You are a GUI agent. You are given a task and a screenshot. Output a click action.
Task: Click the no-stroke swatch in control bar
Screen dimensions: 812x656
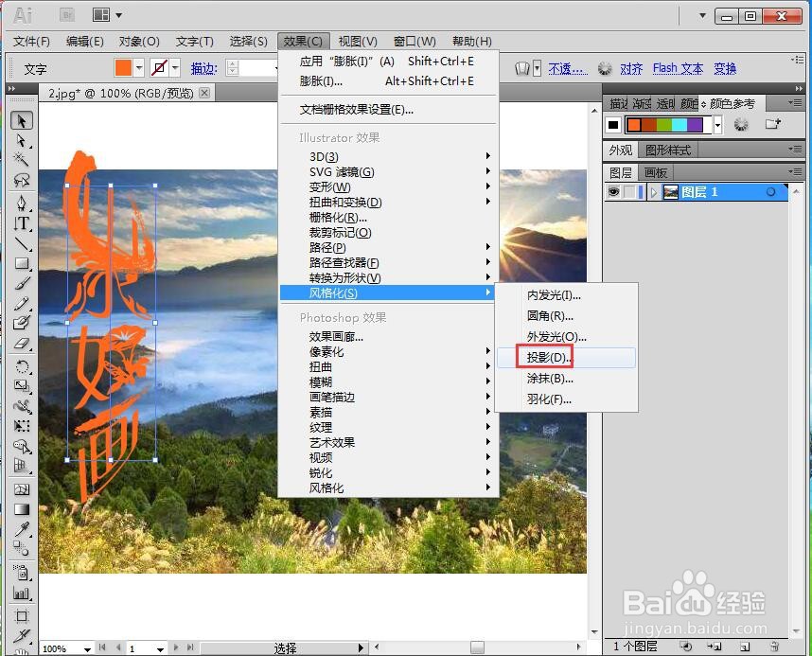(x=160, y=68)
